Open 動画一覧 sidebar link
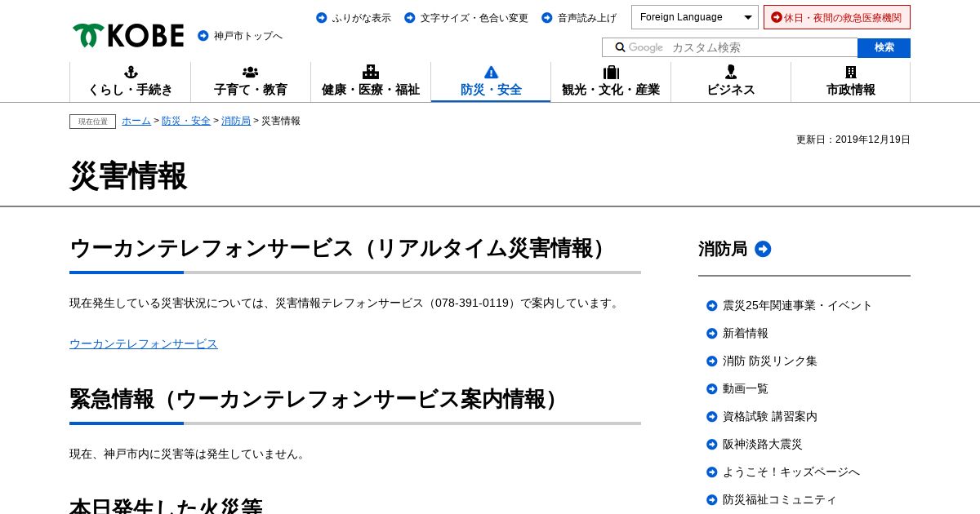 coord(746,388)
